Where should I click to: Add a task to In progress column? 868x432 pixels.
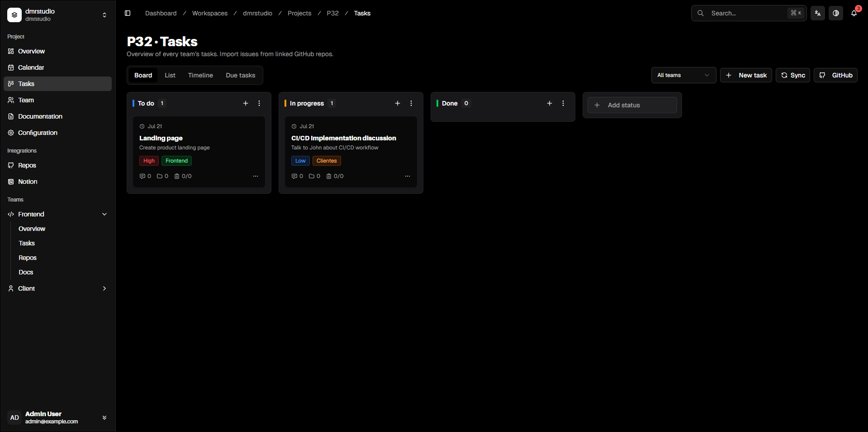point(398,103)
